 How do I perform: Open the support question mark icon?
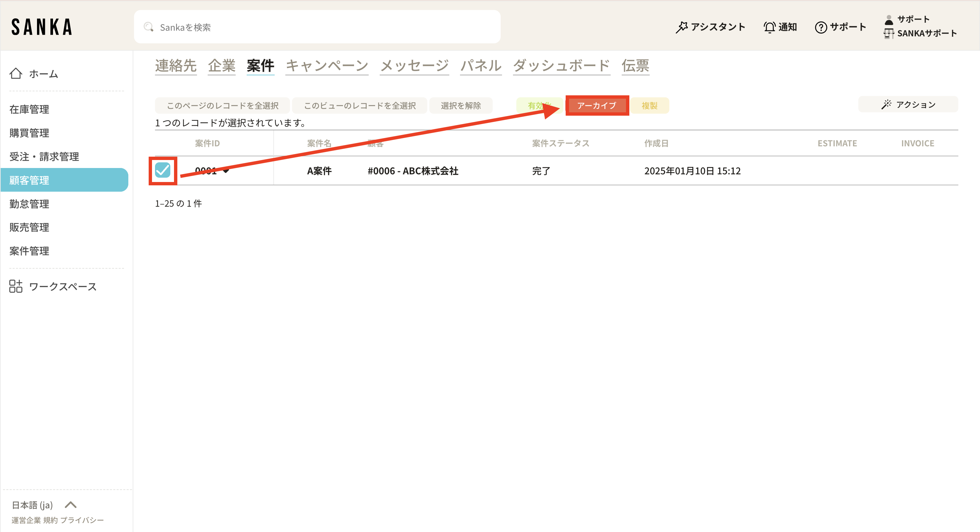(821, 27)
